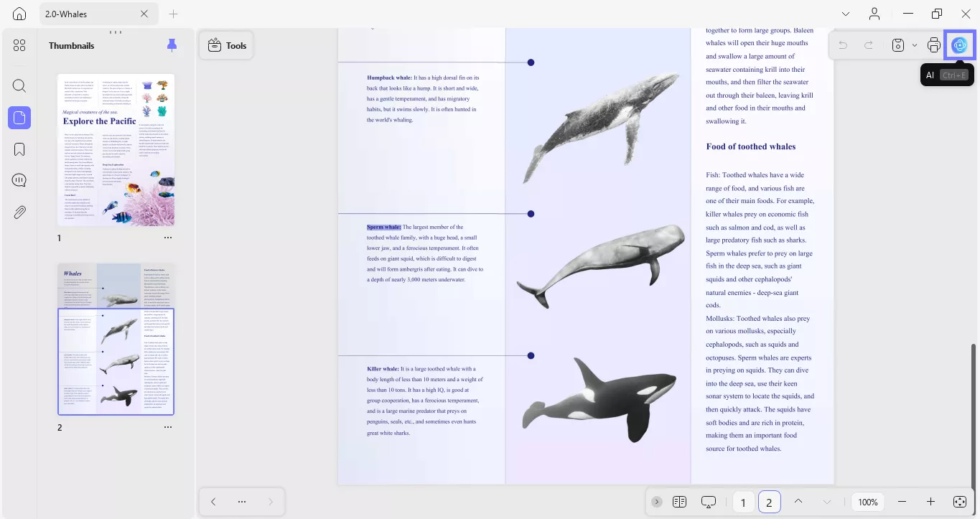Expand the save options dropdown arrow

915,45
